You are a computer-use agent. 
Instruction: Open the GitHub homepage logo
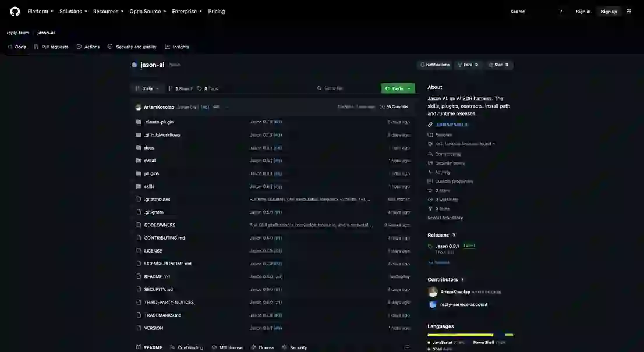[15, 12]
